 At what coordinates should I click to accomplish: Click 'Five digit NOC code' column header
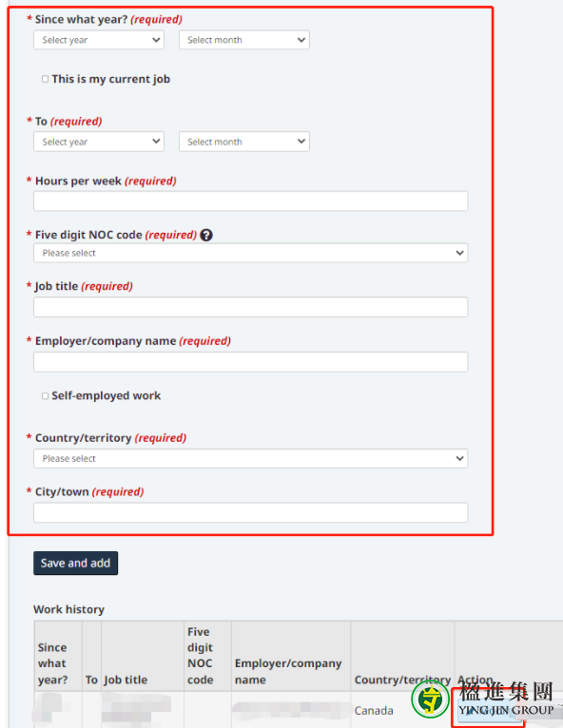tap(201, 656)
